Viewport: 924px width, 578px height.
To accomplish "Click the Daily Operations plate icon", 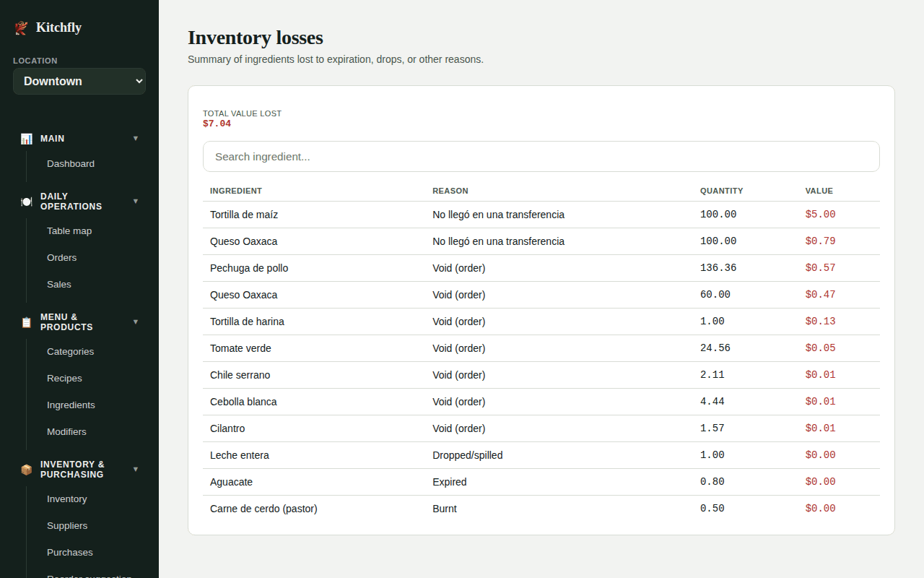I will [x=27, y=202].
